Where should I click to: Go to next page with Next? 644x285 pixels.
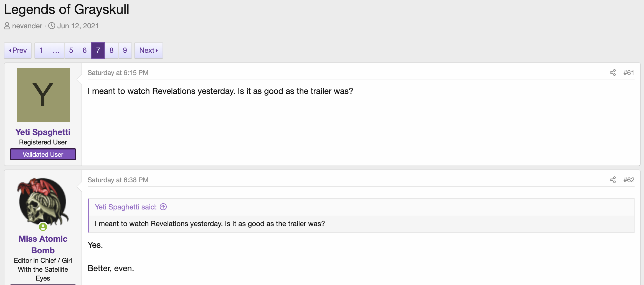[x=148, y=51]
